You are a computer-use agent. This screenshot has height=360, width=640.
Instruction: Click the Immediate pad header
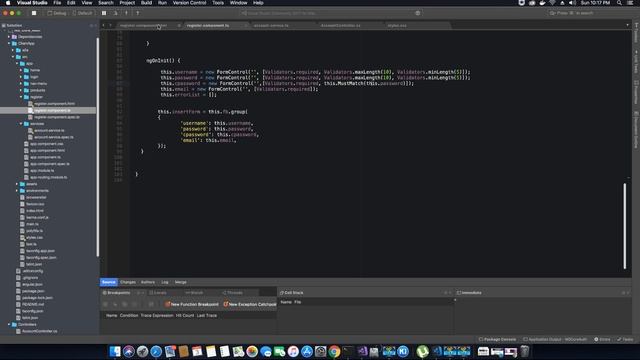click(469, 293)
